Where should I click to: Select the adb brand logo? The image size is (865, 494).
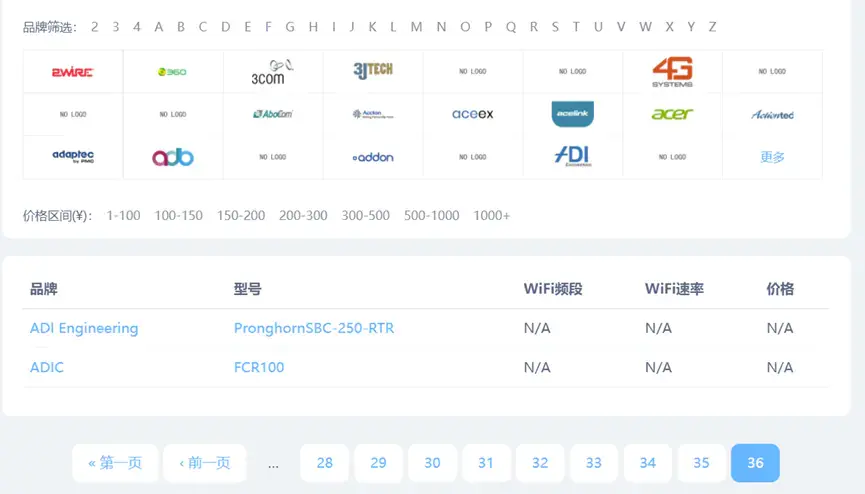point(173,157)
